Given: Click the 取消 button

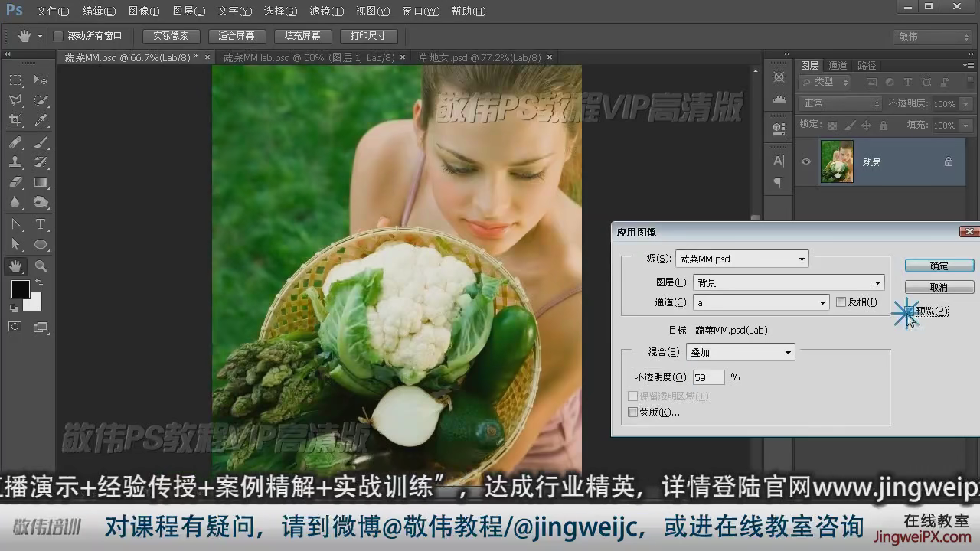Looking at the screenshot, I should [939, 287].
